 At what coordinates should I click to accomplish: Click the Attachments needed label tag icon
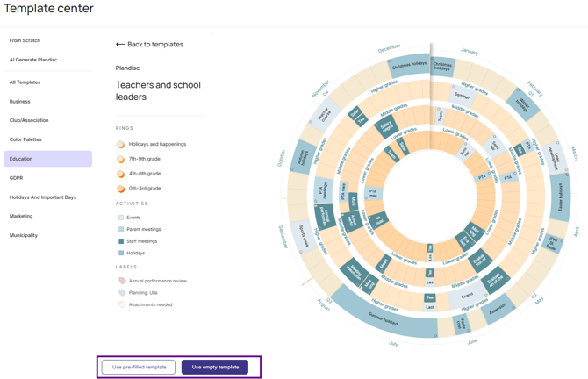[x=122, y=304]
